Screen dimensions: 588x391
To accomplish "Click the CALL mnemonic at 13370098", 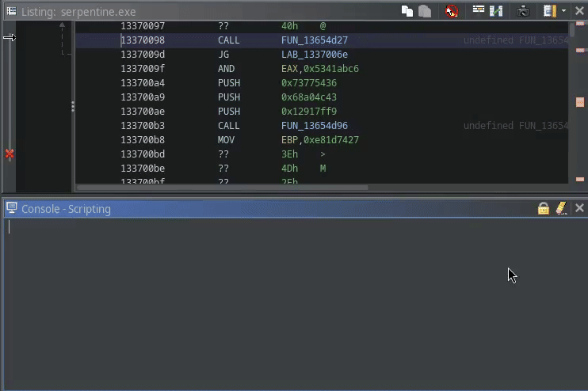I will click(228, 40).
